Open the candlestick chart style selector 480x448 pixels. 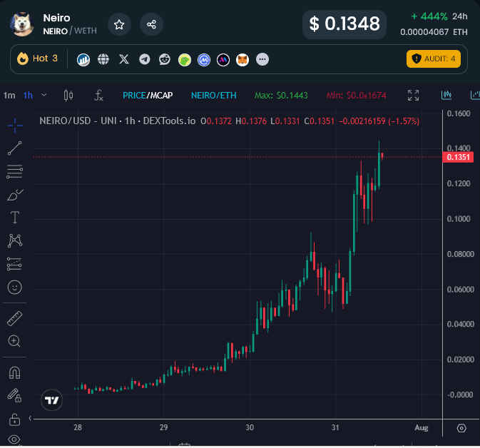68,96
